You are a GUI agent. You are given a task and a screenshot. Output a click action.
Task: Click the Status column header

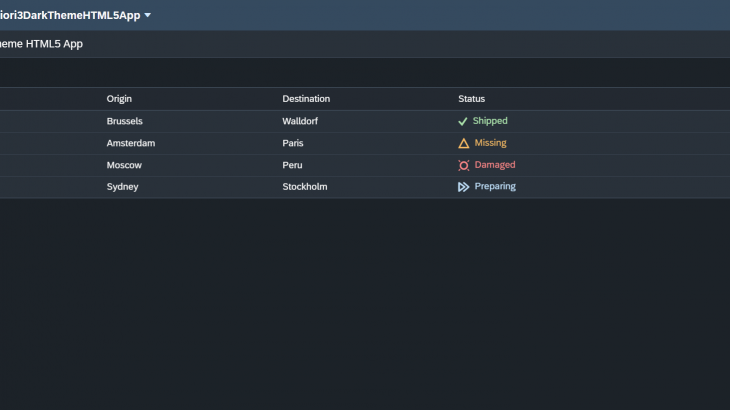tap(471, 99)
